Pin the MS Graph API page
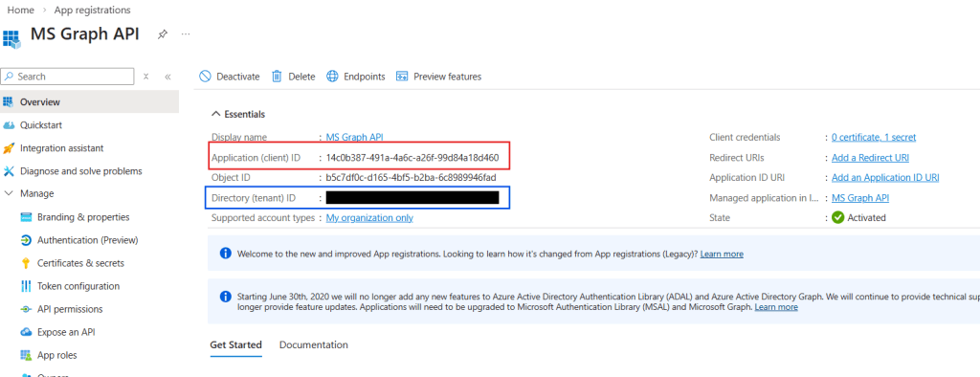 (162, 33)
